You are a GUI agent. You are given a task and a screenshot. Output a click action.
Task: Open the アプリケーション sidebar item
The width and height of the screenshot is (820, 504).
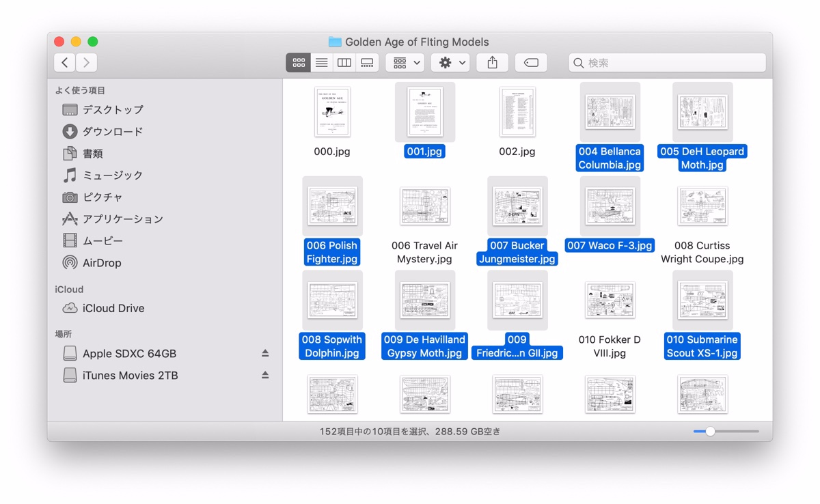tap(122, 219)
